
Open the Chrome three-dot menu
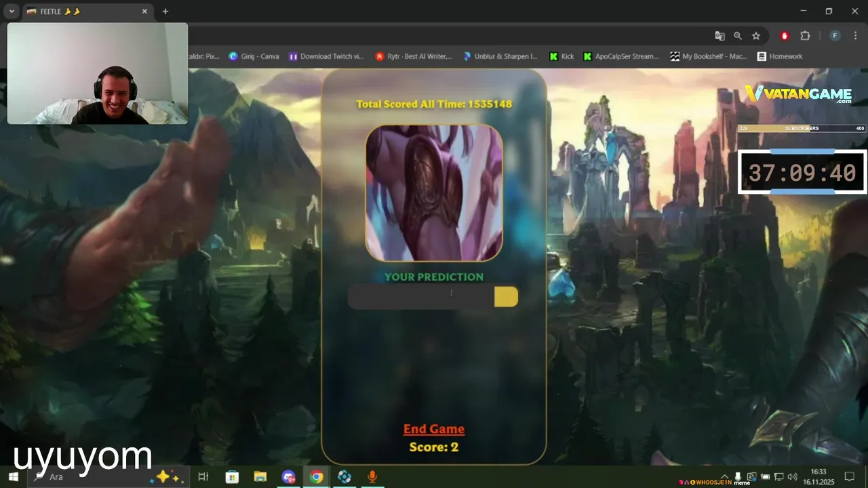point(855,36)
